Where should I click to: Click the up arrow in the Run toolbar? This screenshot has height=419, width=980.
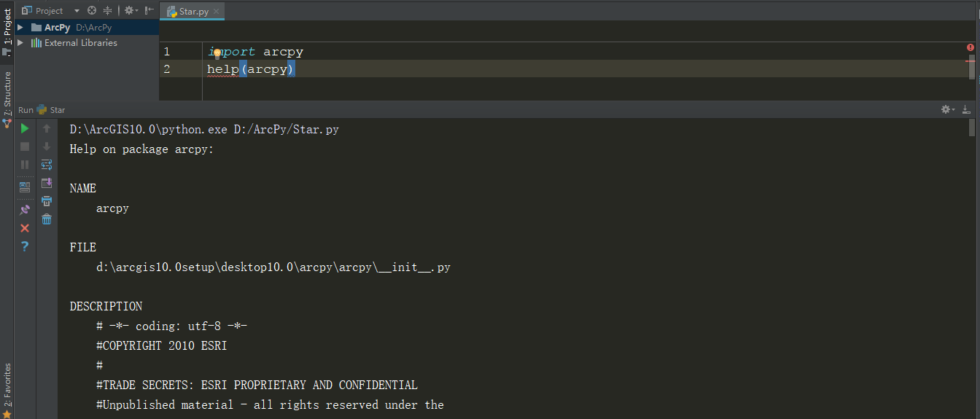pos(47,128)
